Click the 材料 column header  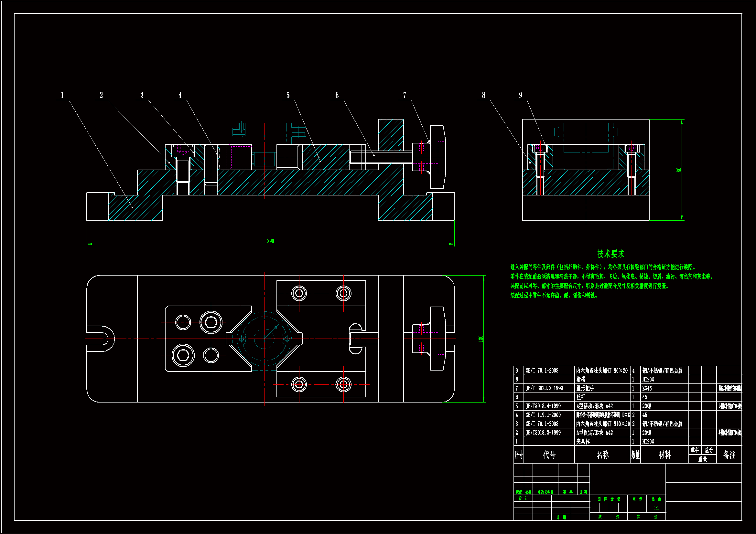664,455
